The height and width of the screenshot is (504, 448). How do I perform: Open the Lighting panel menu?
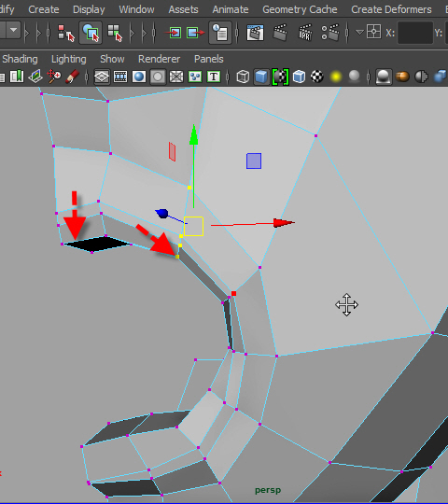click(x=69, y=59)
